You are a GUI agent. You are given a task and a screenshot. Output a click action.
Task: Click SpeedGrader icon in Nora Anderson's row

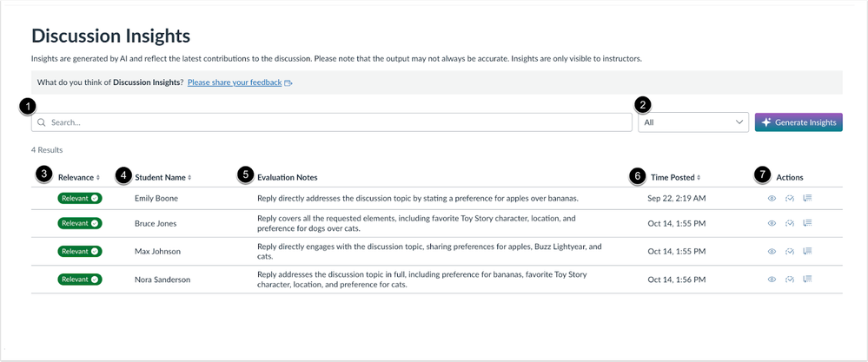(x=790, y=280)
